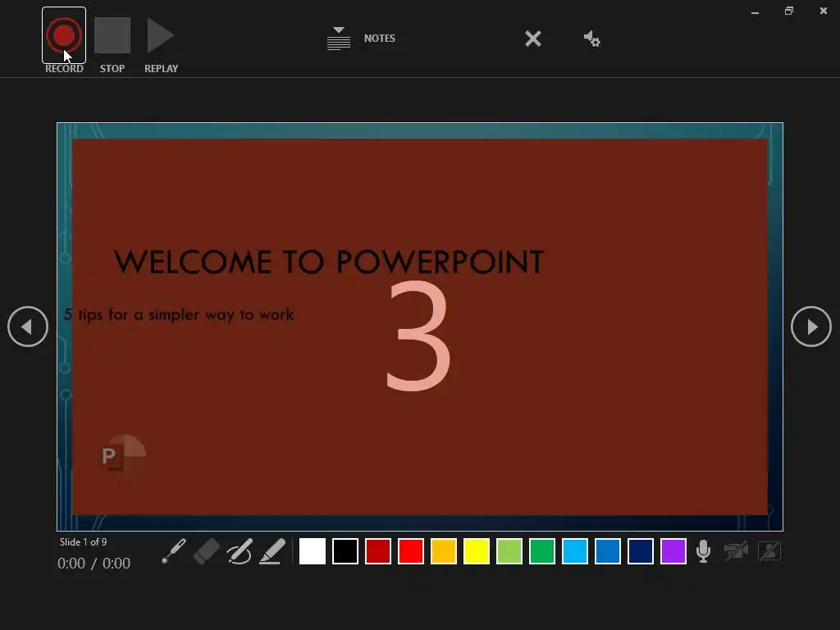Clear recordings with the X icon
The width and height of the screenshot is (840, 630).
click(533, 39)
